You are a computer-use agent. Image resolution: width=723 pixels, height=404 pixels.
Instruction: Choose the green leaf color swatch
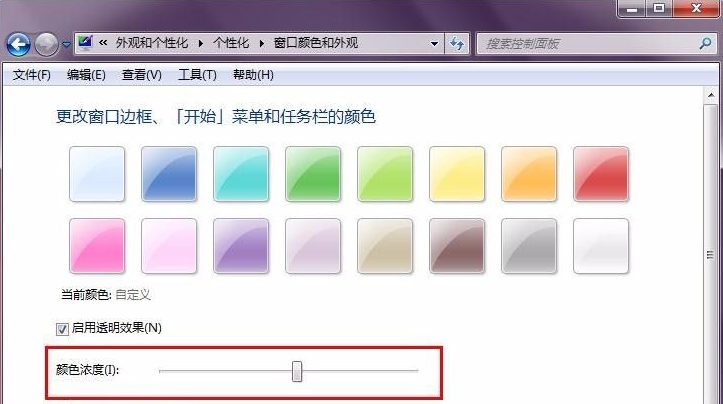[x=313, y=174]
